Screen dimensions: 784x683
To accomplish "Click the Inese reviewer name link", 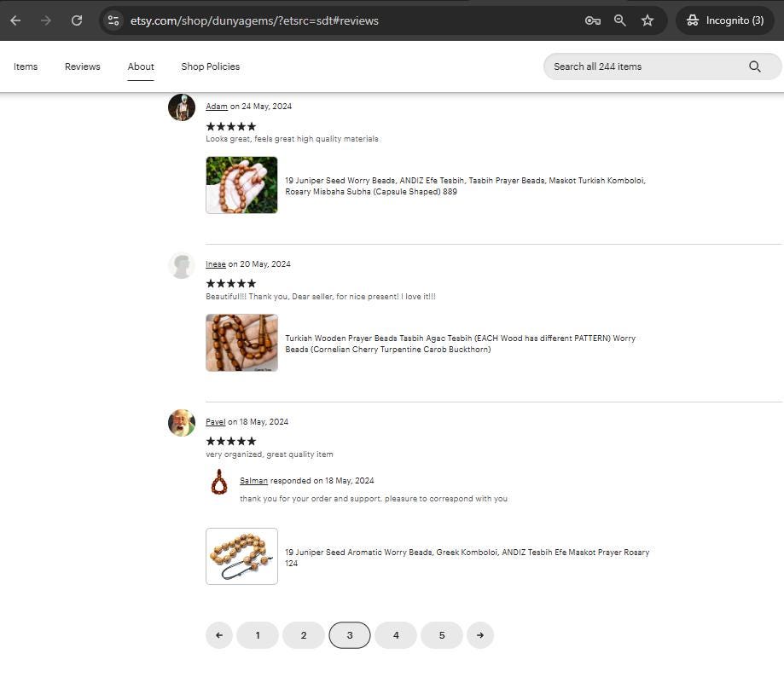I will point(216,264).
